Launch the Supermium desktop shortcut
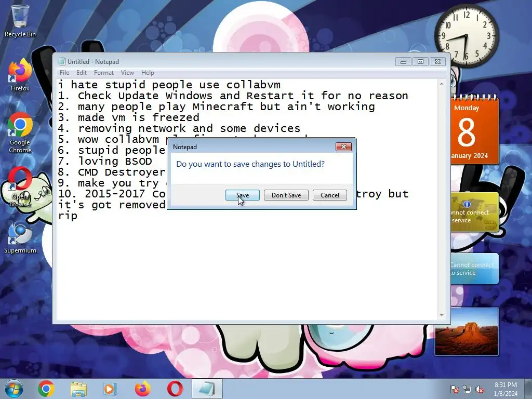 pyautogui.click(x=20, y=238)
